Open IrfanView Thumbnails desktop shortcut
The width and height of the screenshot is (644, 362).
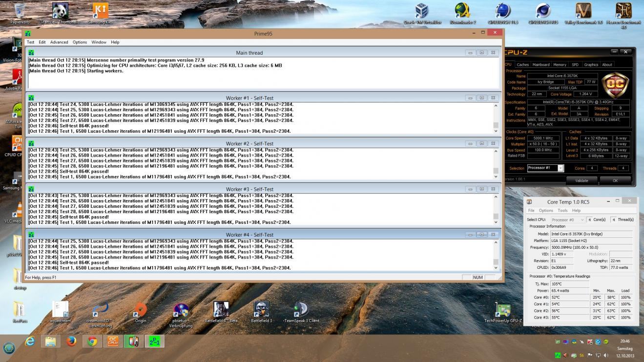pos(60,13)
